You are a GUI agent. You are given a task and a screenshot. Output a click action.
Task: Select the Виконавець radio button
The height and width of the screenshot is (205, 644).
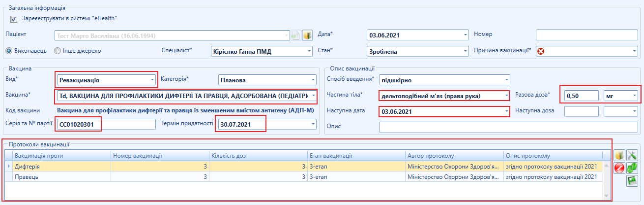pyautogui.click(x=9, y=50)
